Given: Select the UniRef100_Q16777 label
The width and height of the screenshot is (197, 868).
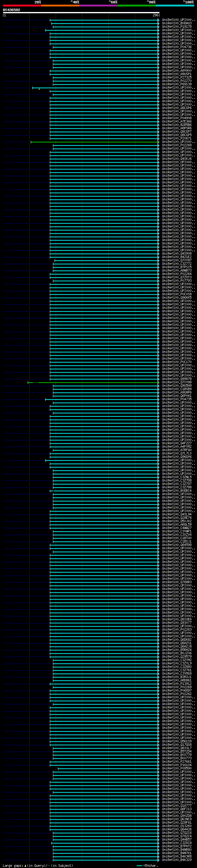Looking at the screenshot, I should (x=177, y=805).
